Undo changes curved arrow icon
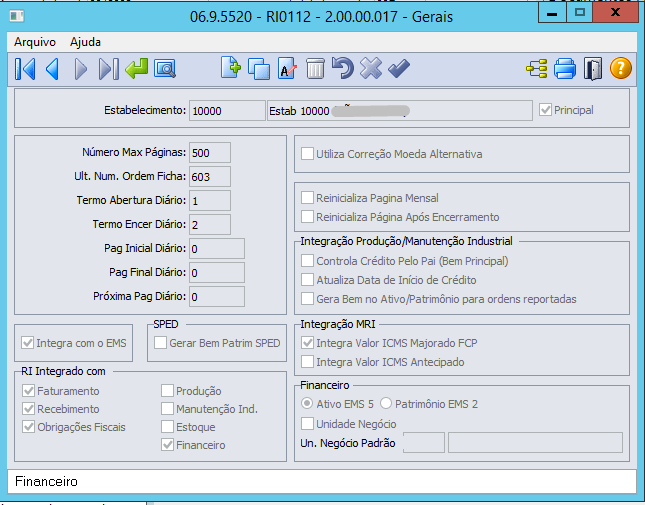The image size is (645, 505). coord(342,68)
